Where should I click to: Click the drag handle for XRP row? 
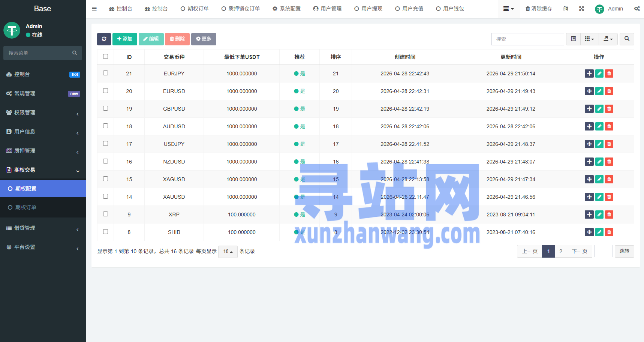tap(589, 214)
